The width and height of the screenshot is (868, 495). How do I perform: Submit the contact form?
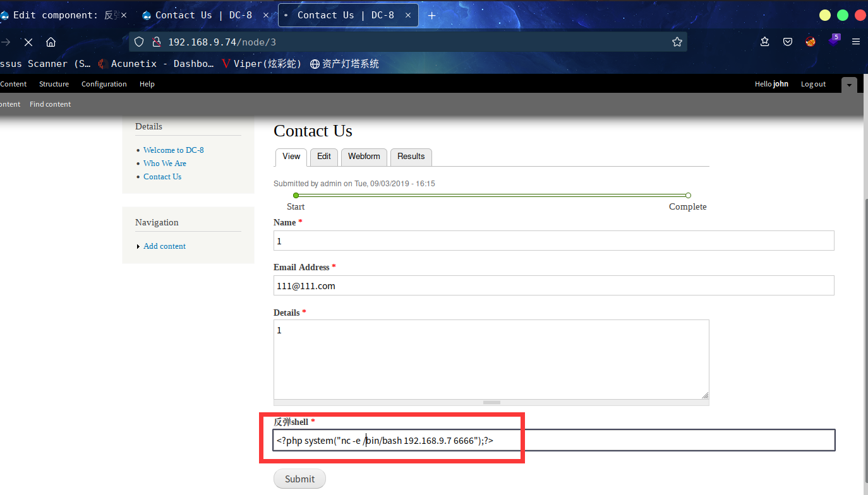[299, 479]
